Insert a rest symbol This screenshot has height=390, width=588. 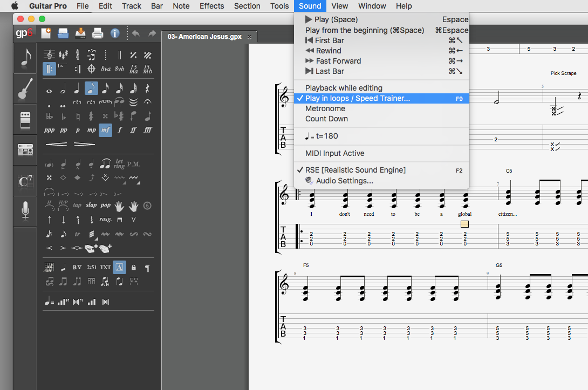(147, 88)
